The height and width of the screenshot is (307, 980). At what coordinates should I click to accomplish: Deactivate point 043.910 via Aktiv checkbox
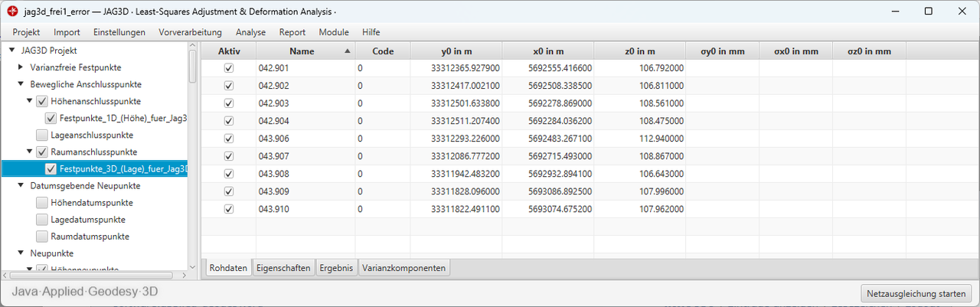[228, 209]
